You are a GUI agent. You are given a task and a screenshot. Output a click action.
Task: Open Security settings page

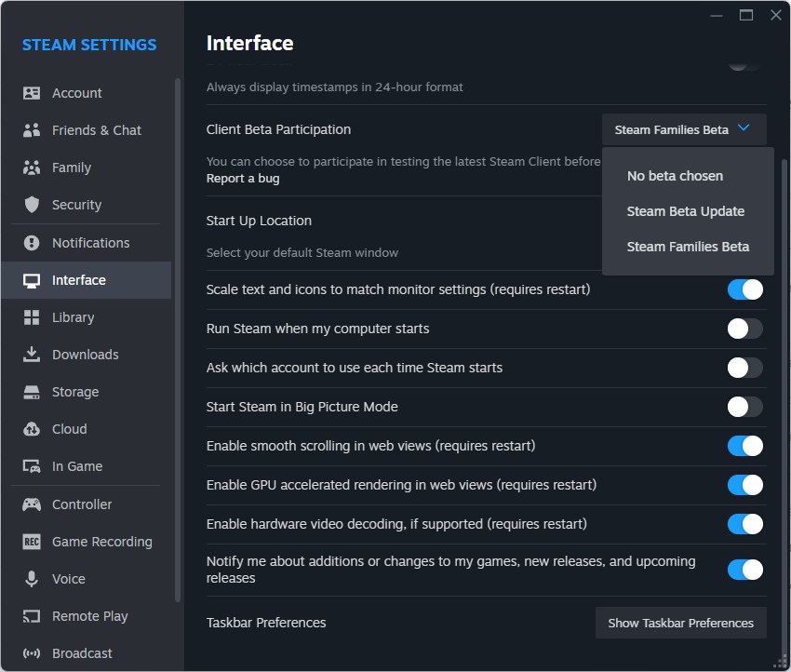coord(76,205)
